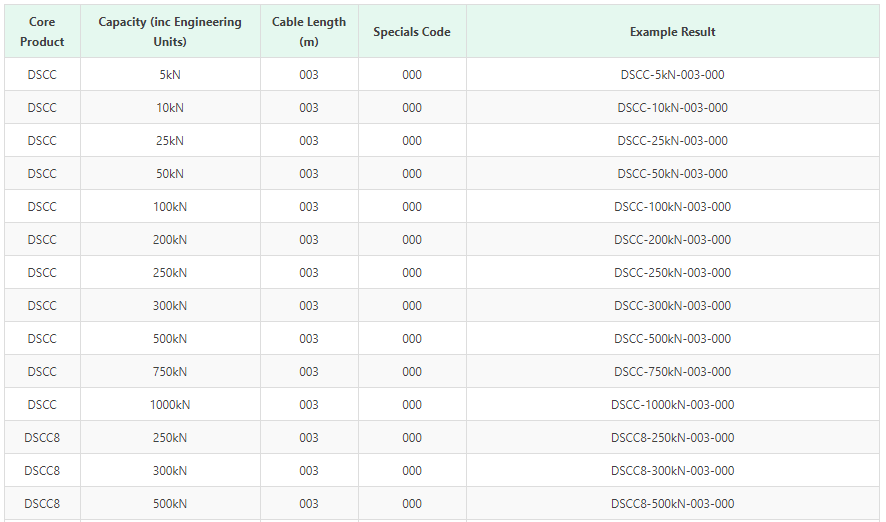
Task: Click the Capacity (inc Engineering Units) header
Action: 170,32
